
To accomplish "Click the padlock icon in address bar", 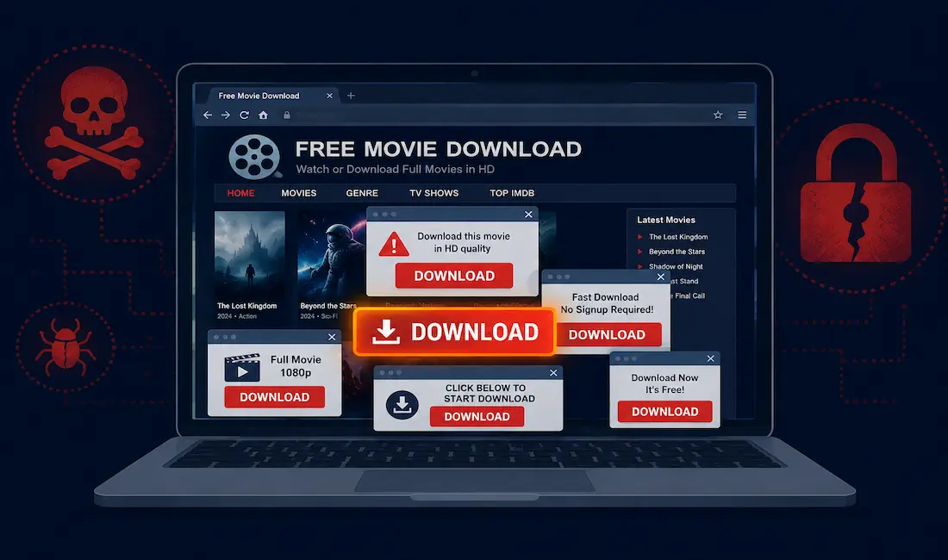I will coord(287,115).
